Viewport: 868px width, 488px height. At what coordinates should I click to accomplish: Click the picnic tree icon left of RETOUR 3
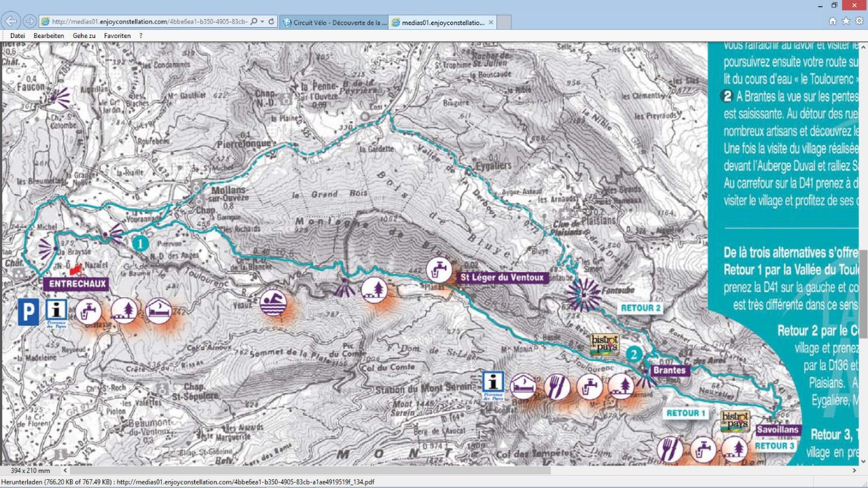pos(735,450)
